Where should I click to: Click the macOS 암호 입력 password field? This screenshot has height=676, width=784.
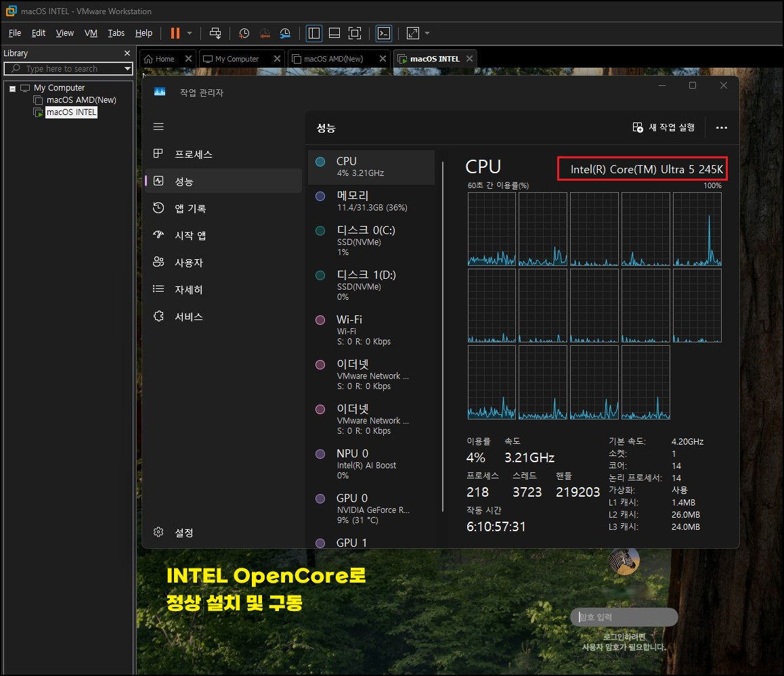click(x=624, y=617)
